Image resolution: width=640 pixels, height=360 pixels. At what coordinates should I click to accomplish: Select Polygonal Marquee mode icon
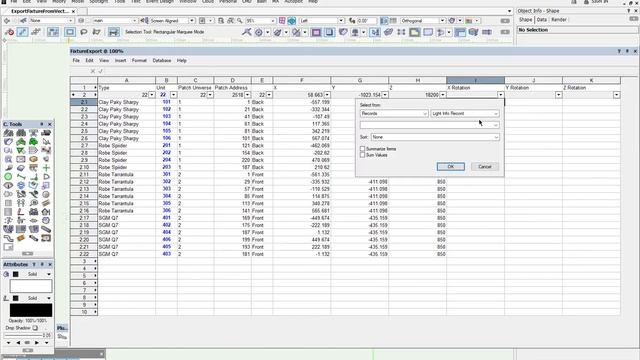tap(97, 32)
